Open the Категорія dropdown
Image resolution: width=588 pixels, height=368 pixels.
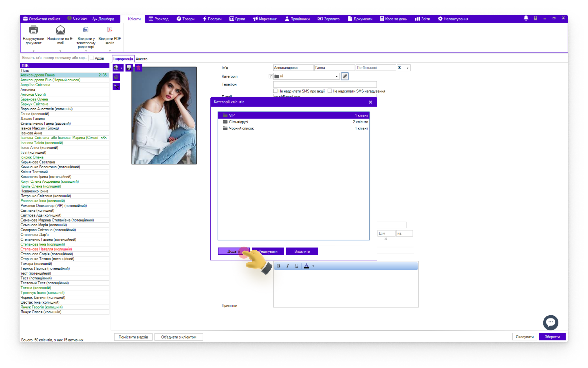pos(336,76)
